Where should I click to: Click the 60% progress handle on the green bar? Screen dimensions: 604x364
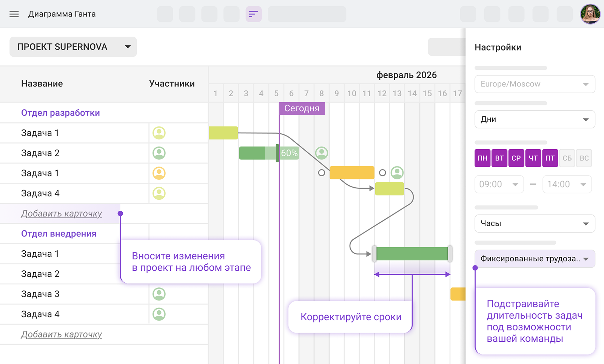(277, 153)
